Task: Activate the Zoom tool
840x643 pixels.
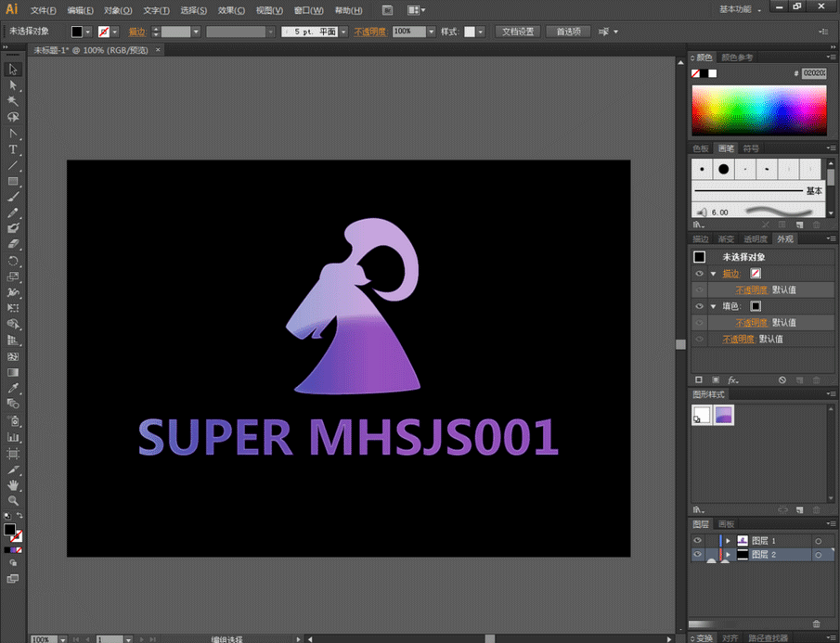Action: click(13, 501)
